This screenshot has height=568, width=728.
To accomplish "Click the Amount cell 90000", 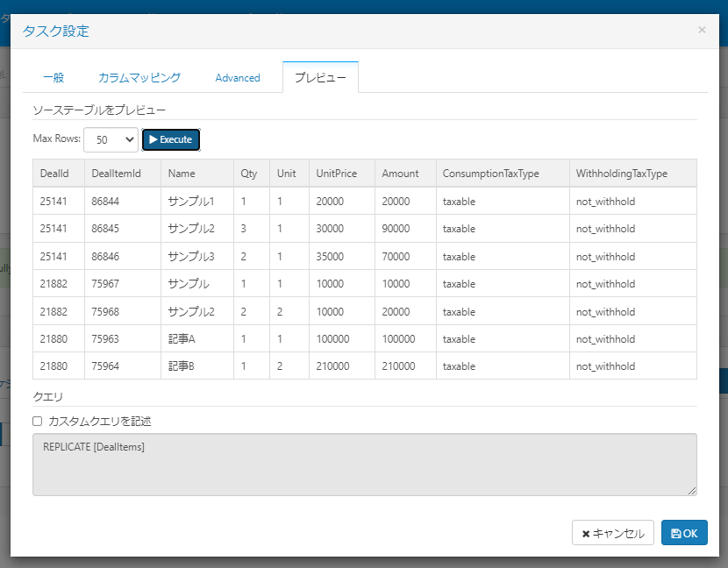I will (x=405, y=228).
